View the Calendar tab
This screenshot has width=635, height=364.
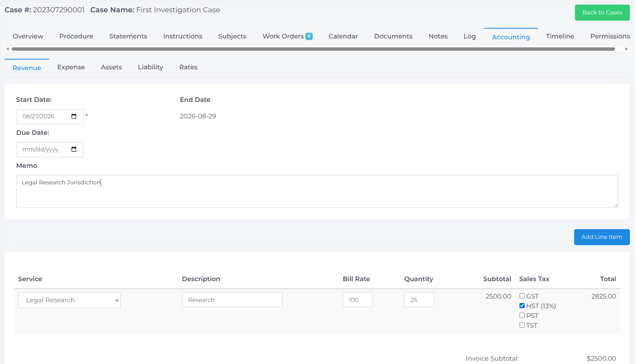point(343,36)
